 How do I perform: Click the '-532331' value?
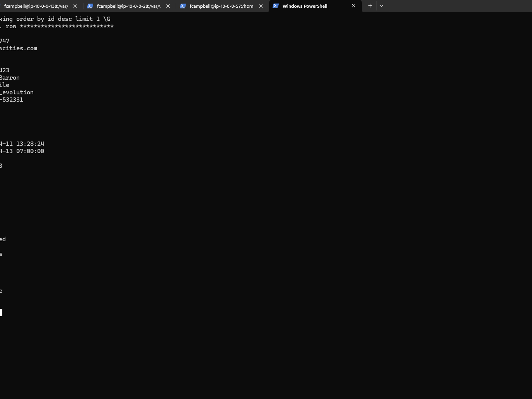[12, 100]
